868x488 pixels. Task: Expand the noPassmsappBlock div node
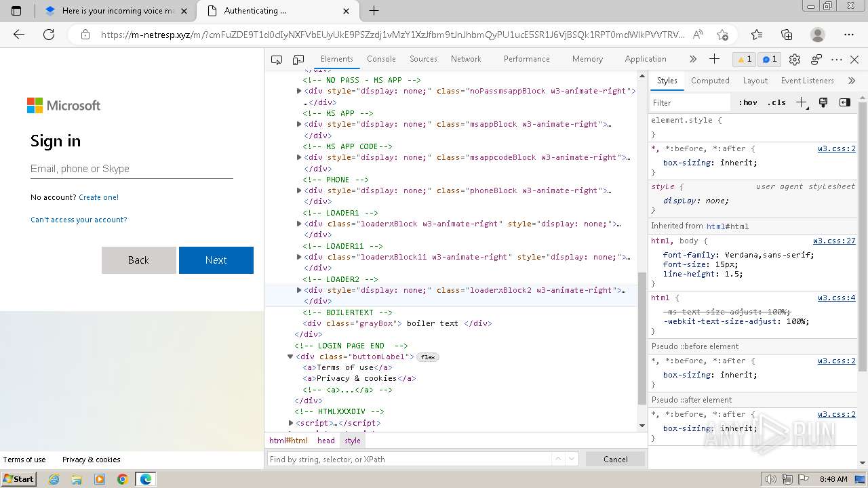click(x=299, y=91)
